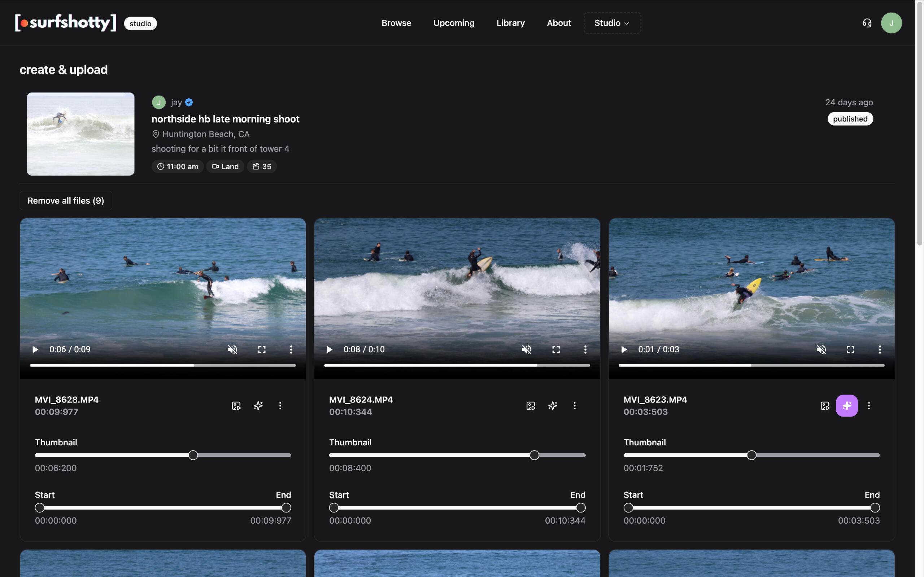Screen dimensions: 924x577
Task: Open the Library nav item
Action: [510, 23]
